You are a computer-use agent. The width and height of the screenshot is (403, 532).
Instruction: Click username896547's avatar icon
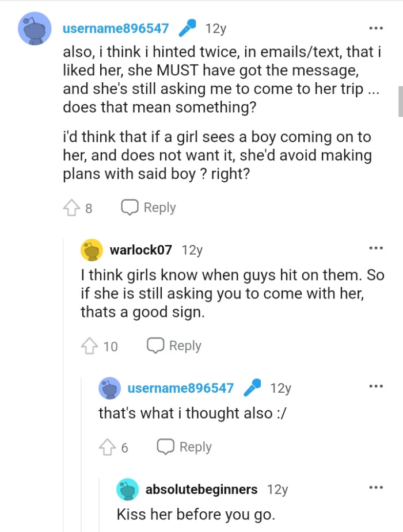tap(36, 27)
